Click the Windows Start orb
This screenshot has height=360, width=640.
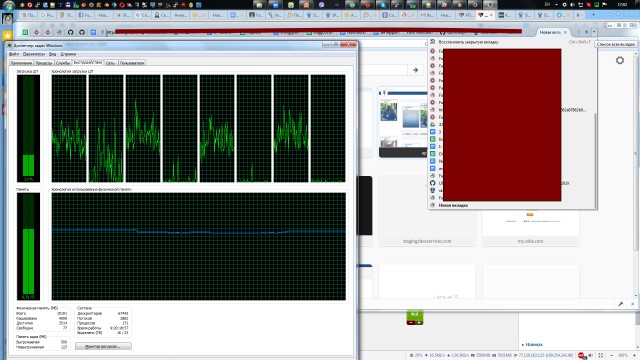(8, 5)
